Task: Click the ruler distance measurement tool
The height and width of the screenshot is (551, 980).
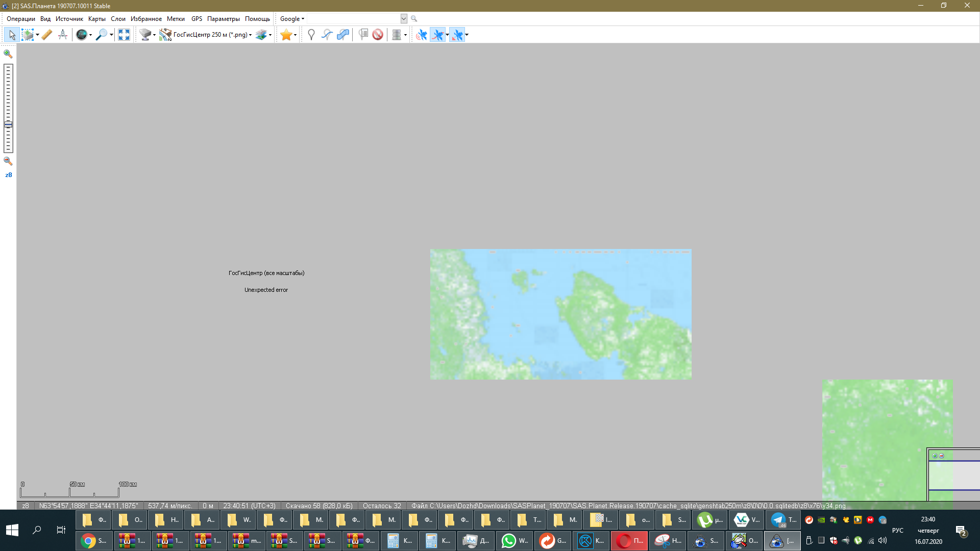Action: 47,35
